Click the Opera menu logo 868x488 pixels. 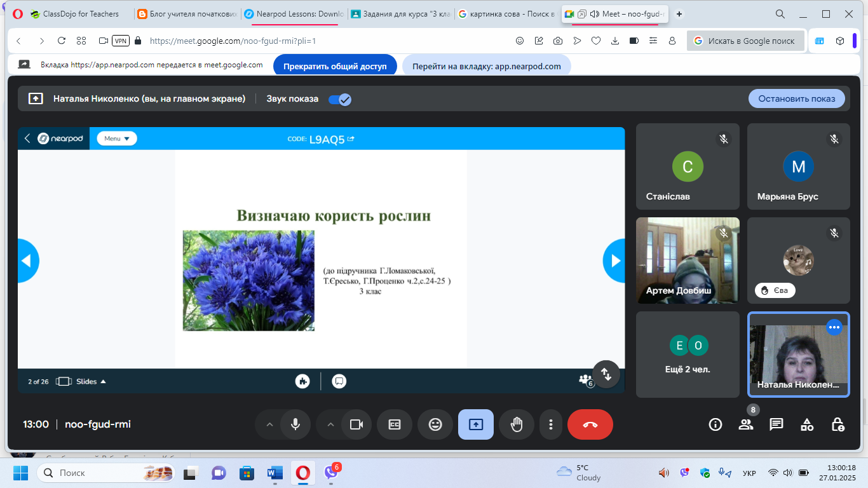17,14
